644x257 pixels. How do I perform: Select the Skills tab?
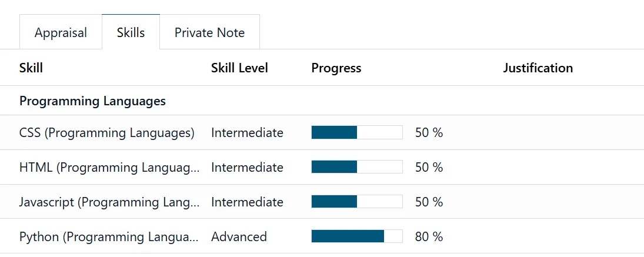[x=131, y=32]
